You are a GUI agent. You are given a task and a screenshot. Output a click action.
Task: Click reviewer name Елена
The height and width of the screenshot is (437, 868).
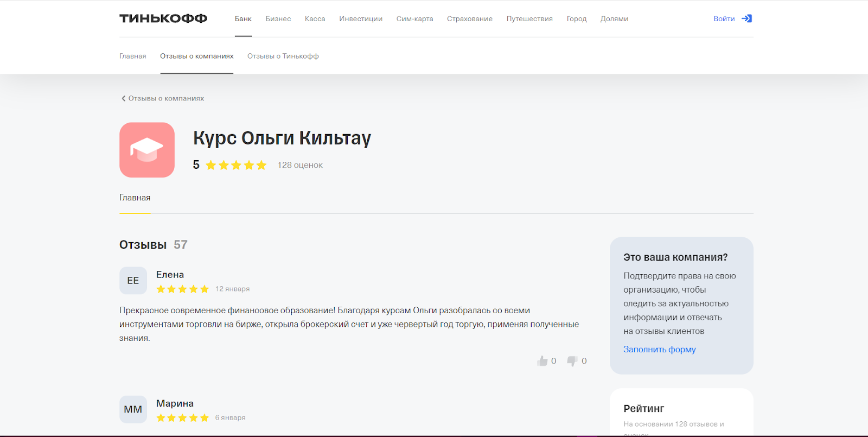click(x=170, y=275)
